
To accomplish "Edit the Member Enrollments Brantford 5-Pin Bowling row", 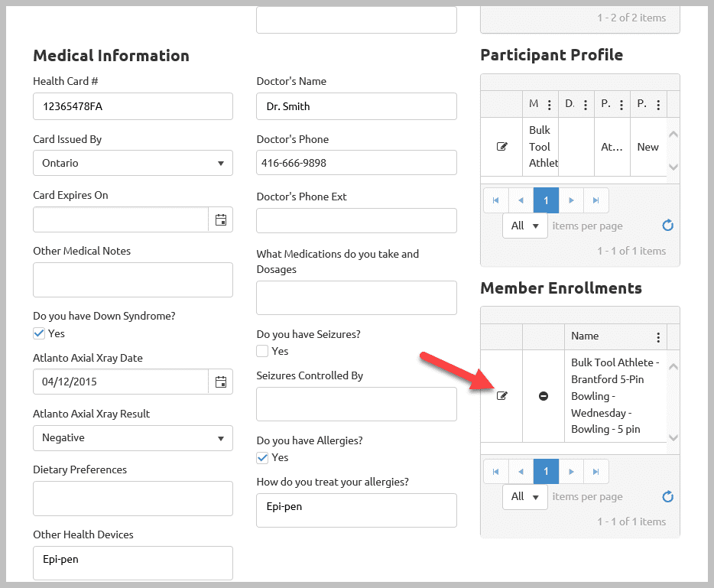I will coord(501,396).
